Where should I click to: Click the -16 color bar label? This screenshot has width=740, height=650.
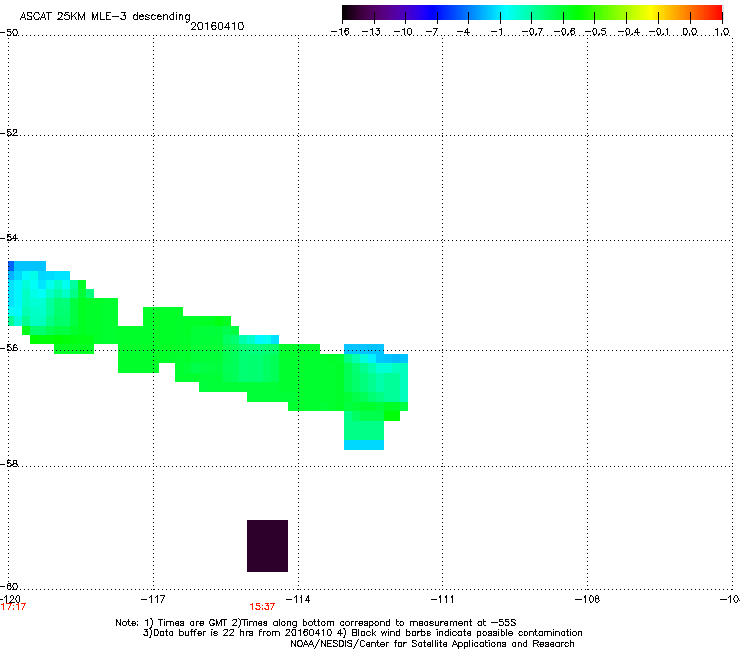tap(339, 32)
